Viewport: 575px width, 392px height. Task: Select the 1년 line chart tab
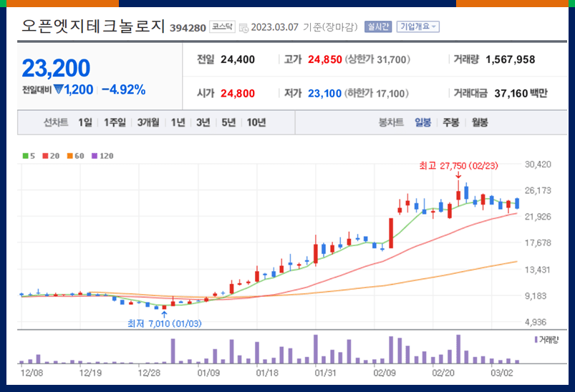178,122
